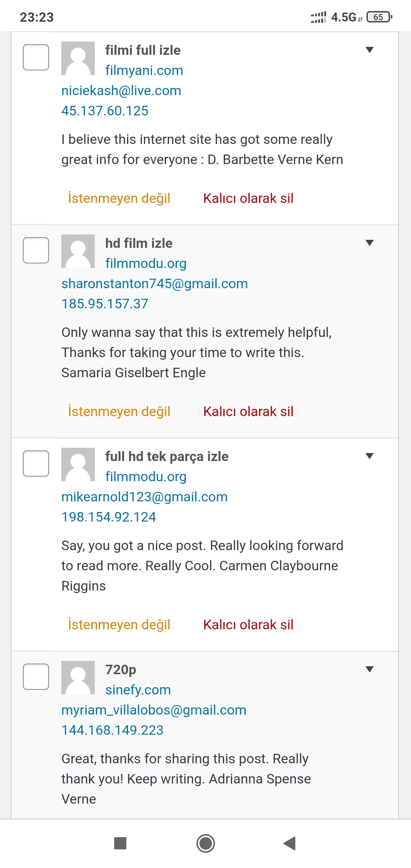Mark the filmyani.com comment as 'İstenmeyen değil'
Viewport: 411px width, 868px height.
(119, 198)
